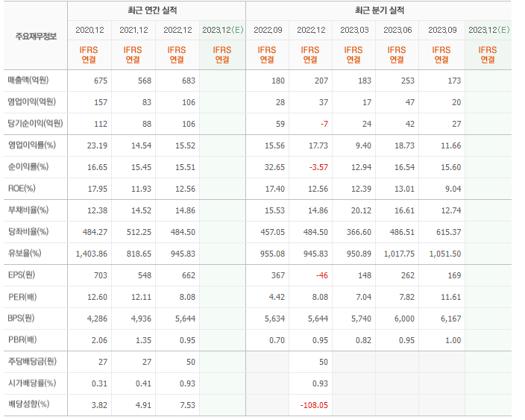Select the 'PER(배)' row label
The width and height of the screenshot is (525, 420).
click(x=22, y=297)
